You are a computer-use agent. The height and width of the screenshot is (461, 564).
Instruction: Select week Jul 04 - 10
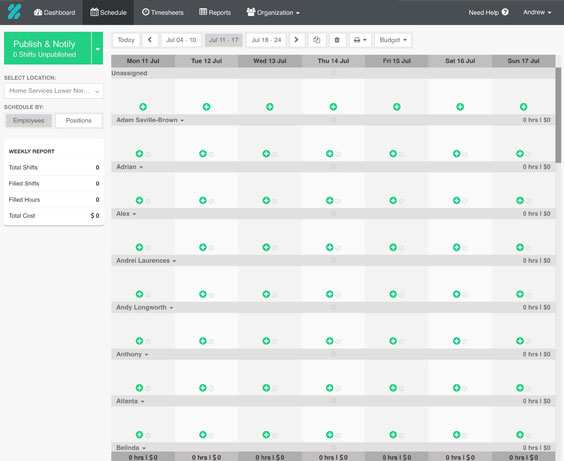click(181, 40)
